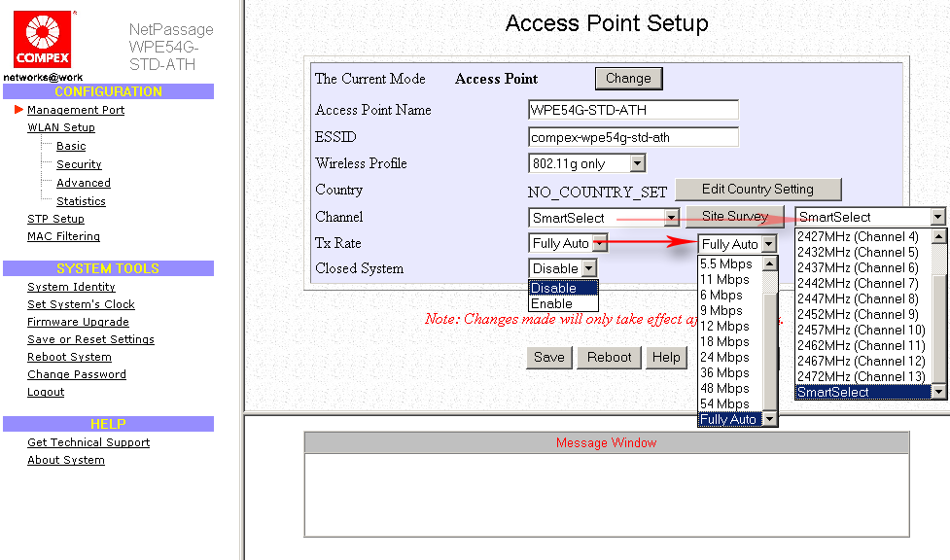Image resolution: width=950 pixels, height=560 pixels.
Task: Click the Reboot button
Action: pos(609,358)
